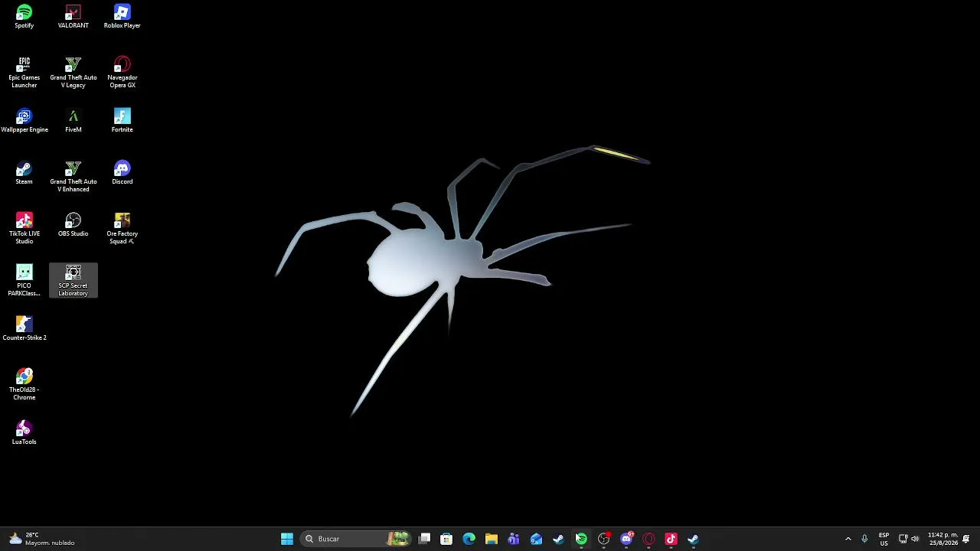Switch to Opera GX in the taskbar
The height and width of the screenshot is (551, 980).
pos(648,539)
